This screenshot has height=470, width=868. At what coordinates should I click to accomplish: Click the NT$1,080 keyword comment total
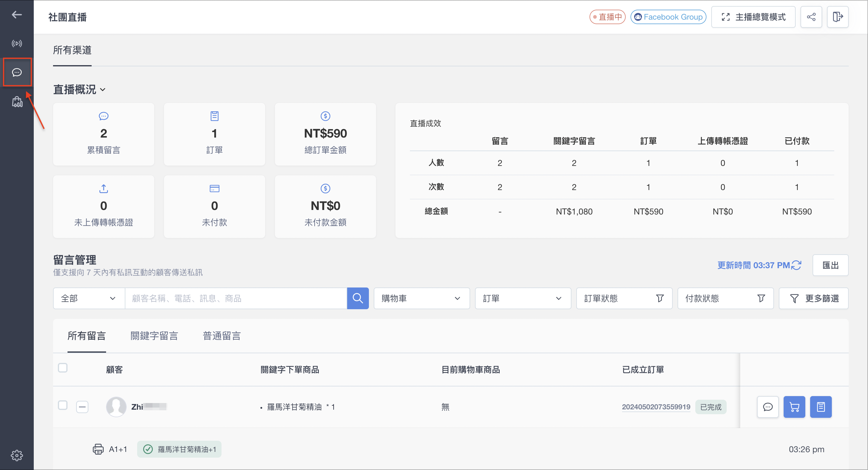tap(574, 211)
